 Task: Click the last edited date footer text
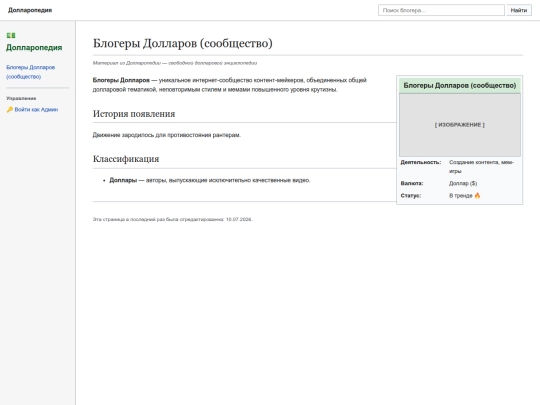coord(172,219)
